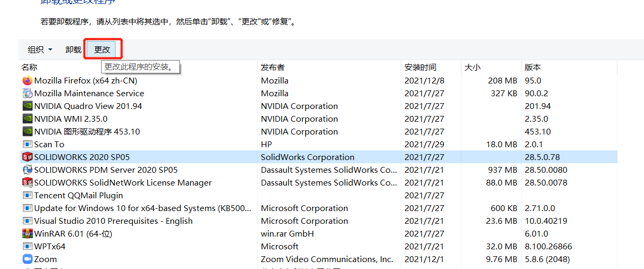Screen dimensions: 644x269
Task: Open the 组织 dropdown menu
Action: pyautogui.click(x=40, y=49)
